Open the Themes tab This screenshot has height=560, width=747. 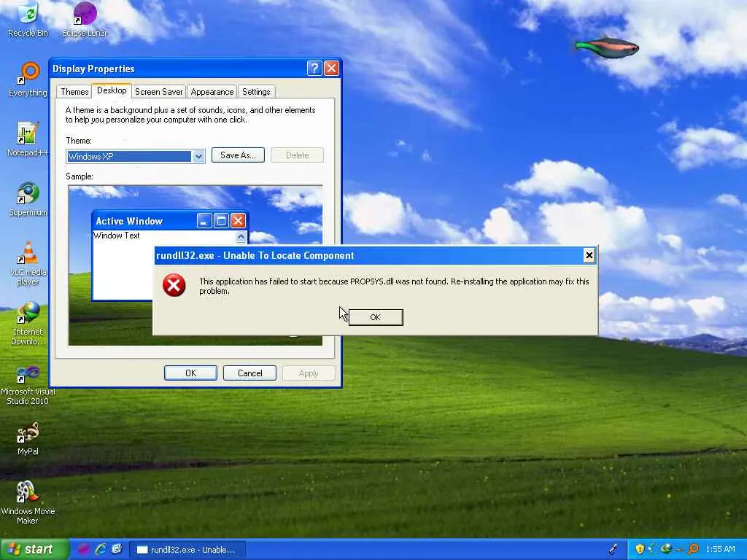[74, 91]
